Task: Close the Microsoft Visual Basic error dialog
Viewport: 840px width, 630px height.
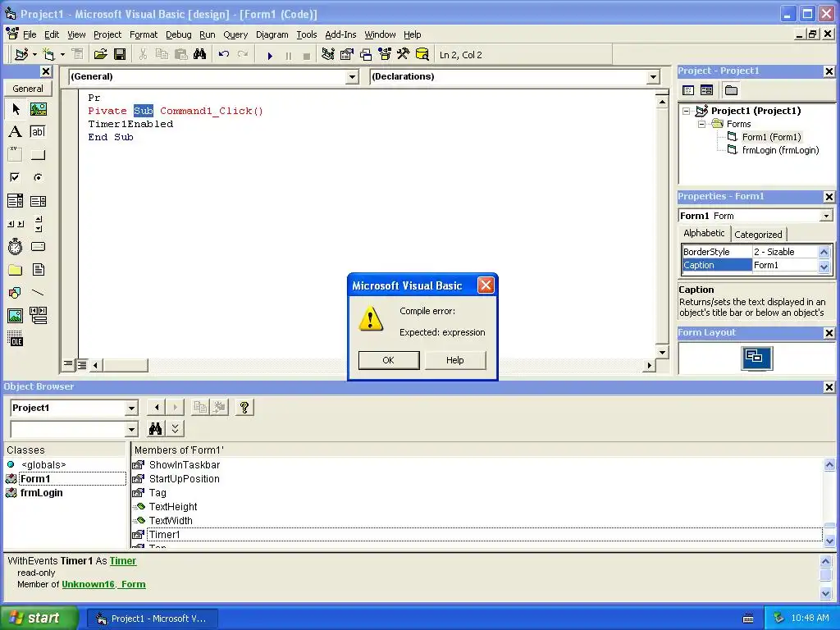Action: 486,285
